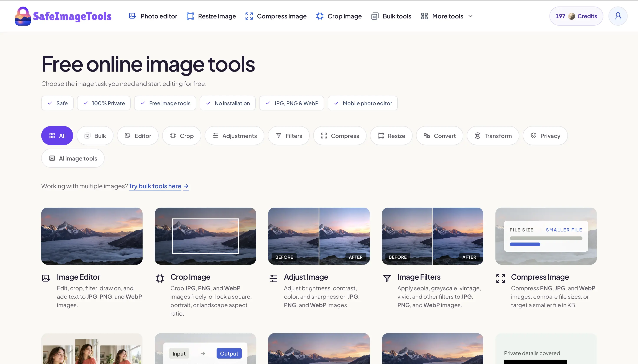
Task: Click the Compress Image expand-arrows icon
Action: pyautogui.click(x=500, y=278)
